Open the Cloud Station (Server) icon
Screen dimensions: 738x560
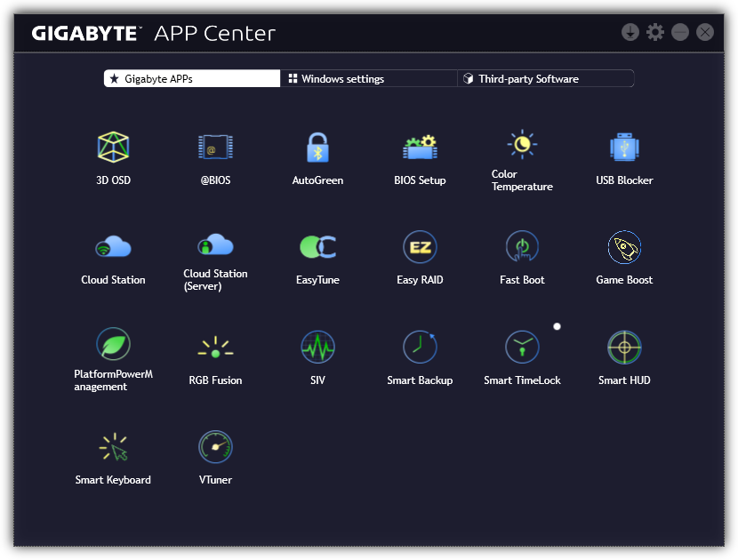point(215,244)
